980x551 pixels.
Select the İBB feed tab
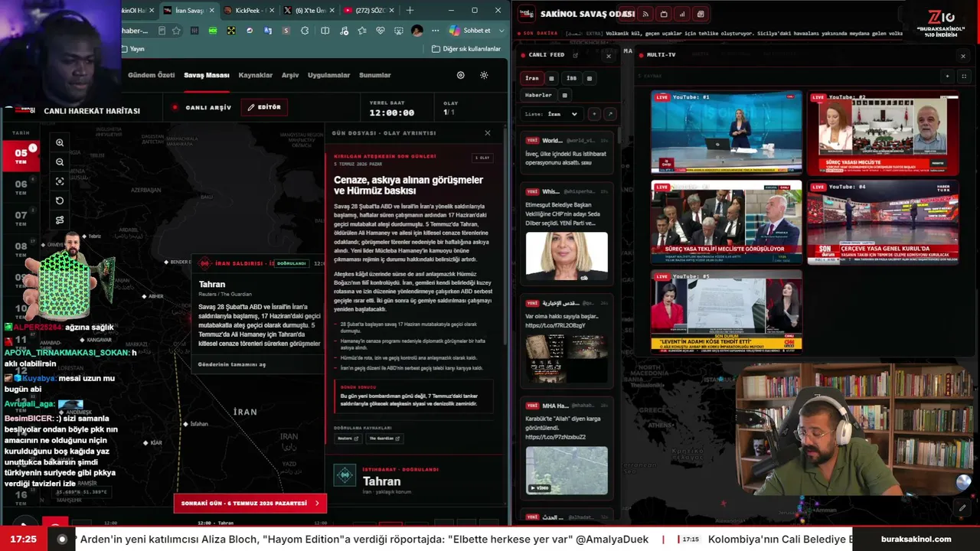pyautogui.click(x=571, y=78)
